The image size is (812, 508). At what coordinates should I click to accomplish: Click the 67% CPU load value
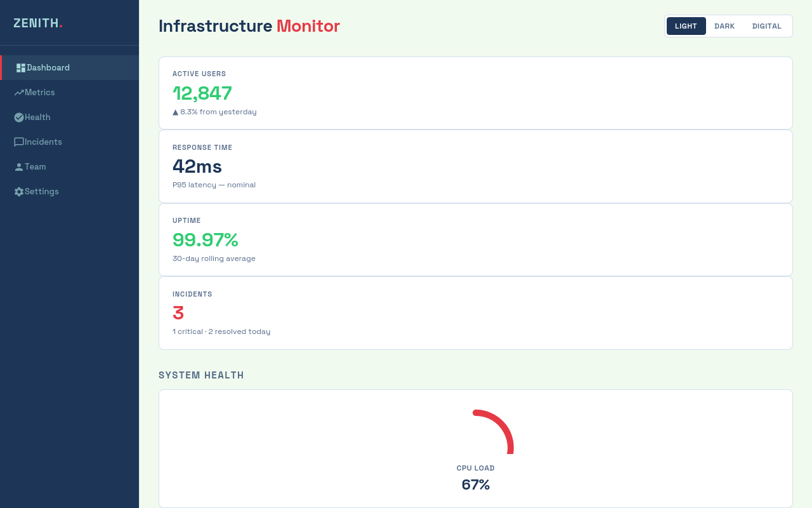476,485
